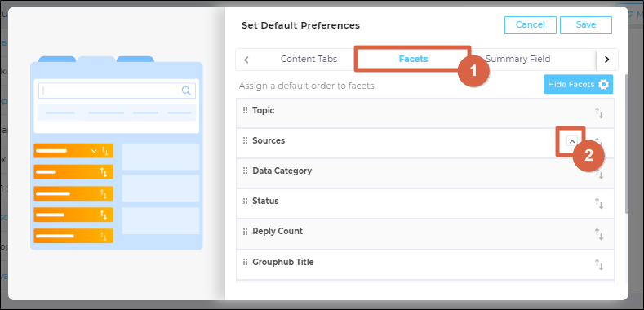Show next tabs with right arrow
The width and height of the screenshot is (644, 310).
pyautogui.click(x=607, y=59)
